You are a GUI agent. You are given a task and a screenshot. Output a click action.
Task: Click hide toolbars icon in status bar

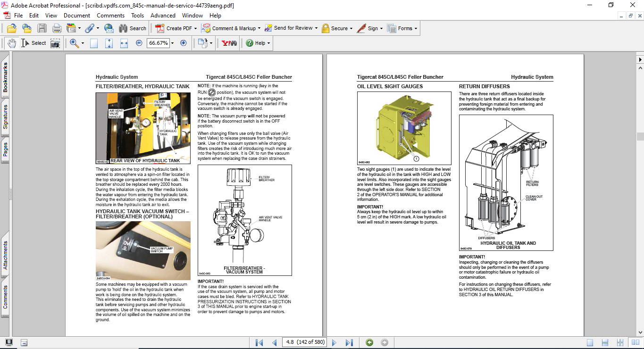click(x=24, y=342)
